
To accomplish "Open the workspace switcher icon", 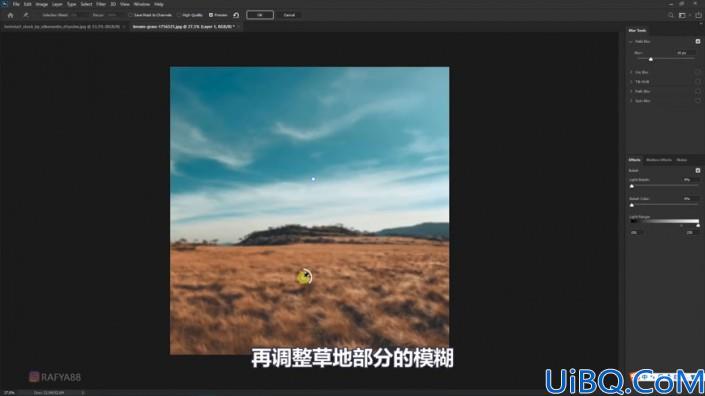I will [682, 15].
